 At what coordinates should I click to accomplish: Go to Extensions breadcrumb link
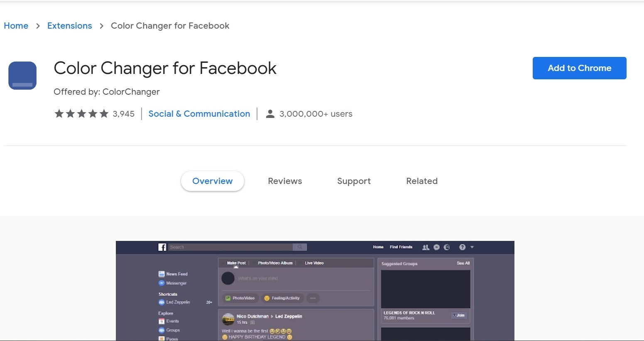(70, 26)
